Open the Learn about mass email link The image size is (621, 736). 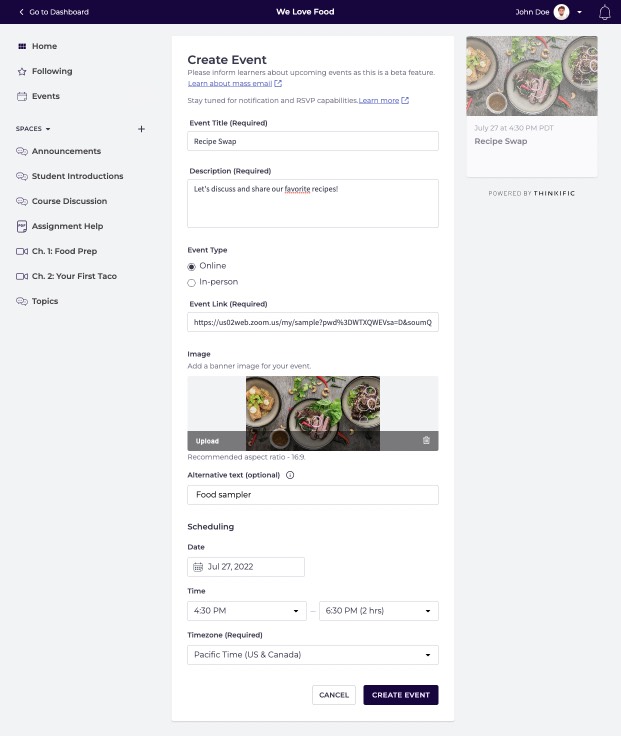point(230,84)
